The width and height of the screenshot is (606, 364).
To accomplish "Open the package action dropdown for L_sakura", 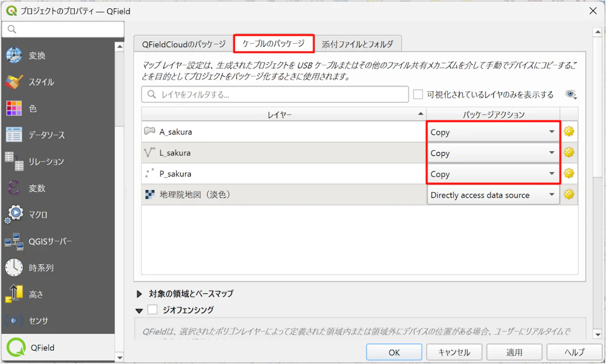I will (493, 153).
